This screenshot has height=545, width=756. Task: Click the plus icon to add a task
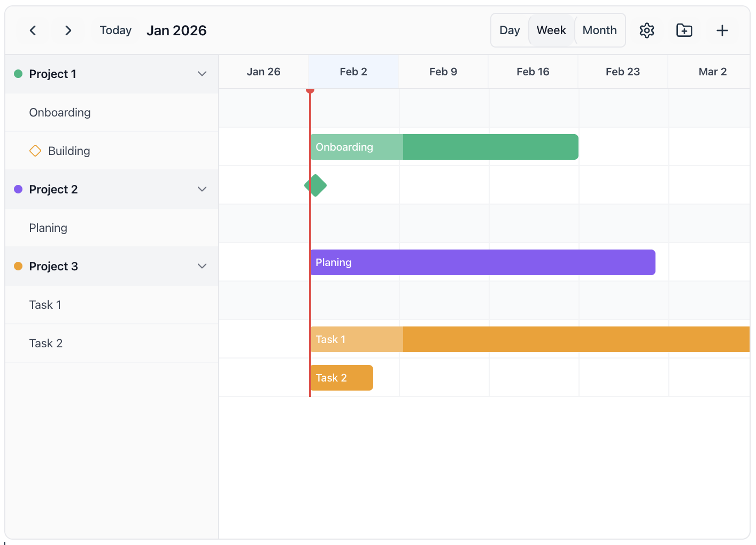[722, 30]
